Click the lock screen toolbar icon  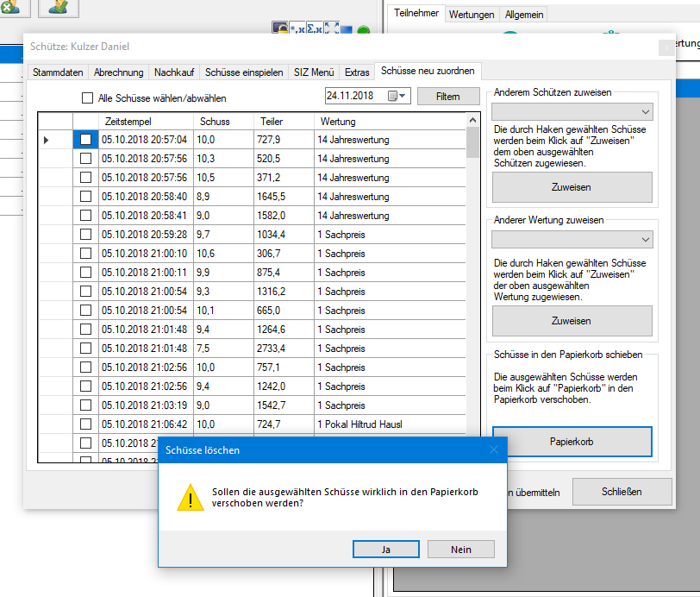coord(279,28)
